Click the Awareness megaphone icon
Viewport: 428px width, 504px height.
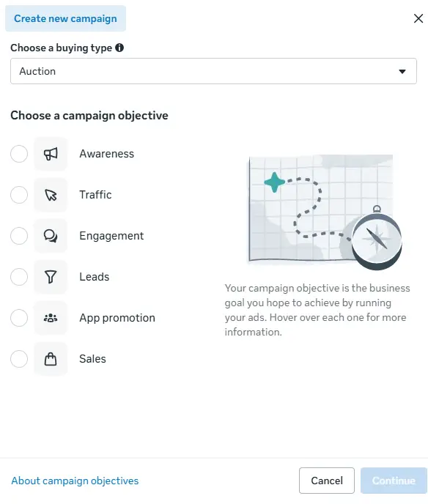point(51,154)
